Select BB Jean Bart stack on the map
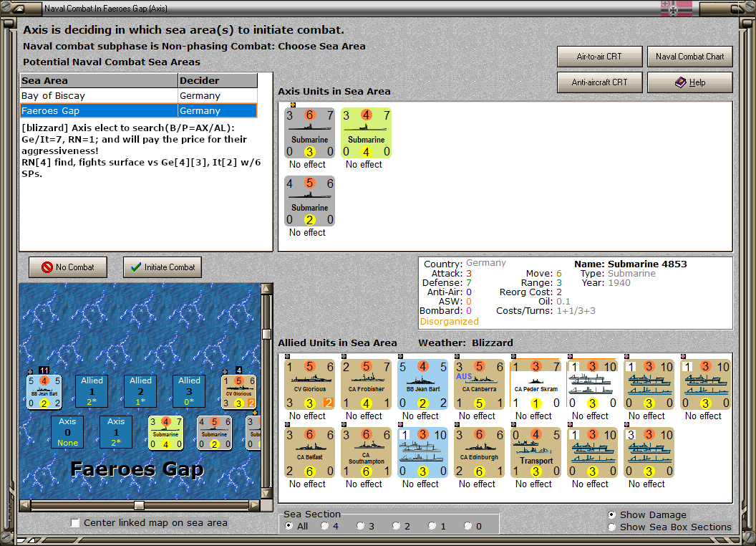Screen dimensions: 756x546 44,391
